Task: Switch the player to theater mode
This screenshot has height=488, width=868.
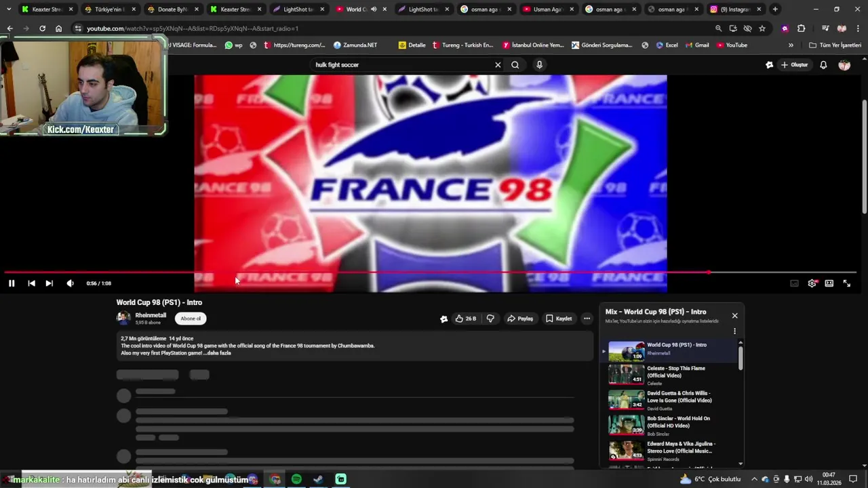Action: (829, 283)
